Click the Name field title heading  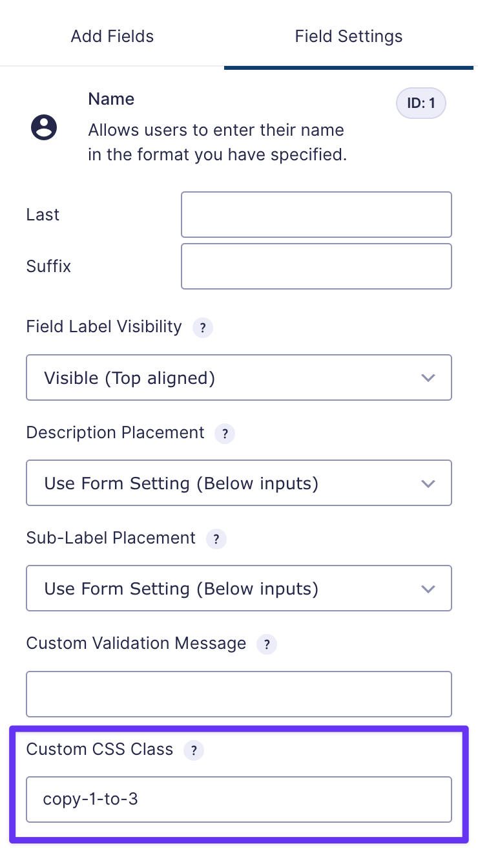click(x=111, y=99)
